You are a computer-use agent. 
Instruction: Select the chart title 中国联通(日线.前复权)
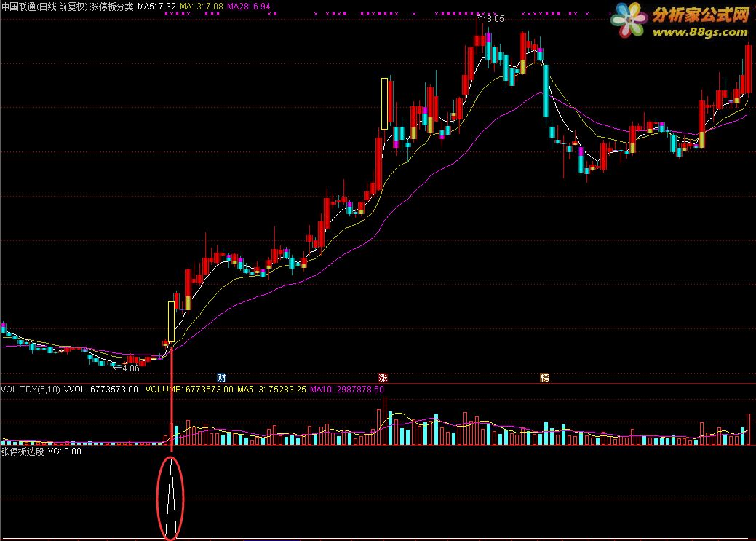pyautogui.click(x=45, y=7)
